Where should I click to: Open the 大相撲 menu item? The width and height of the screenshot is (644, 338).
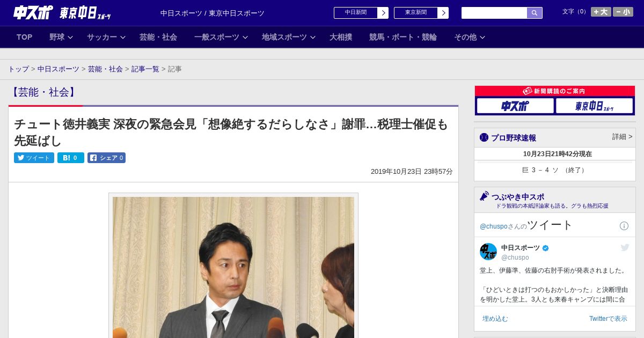341,37
